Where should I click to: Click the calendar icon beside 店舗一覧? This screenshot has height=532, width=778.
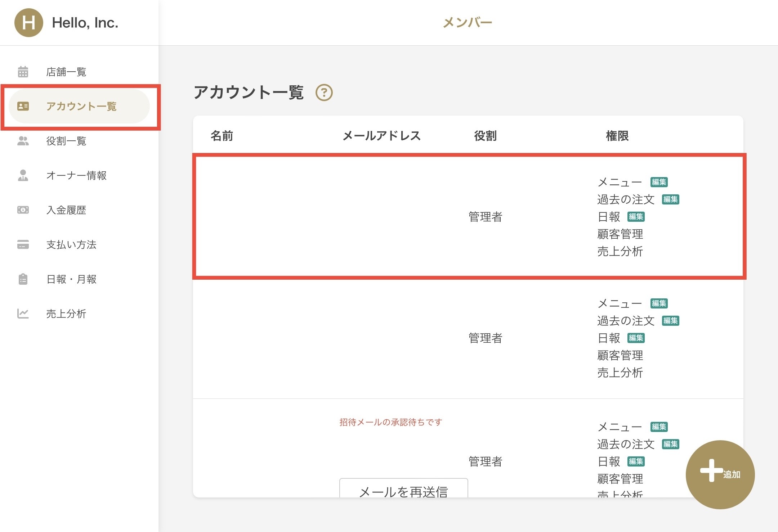point(23,72)
